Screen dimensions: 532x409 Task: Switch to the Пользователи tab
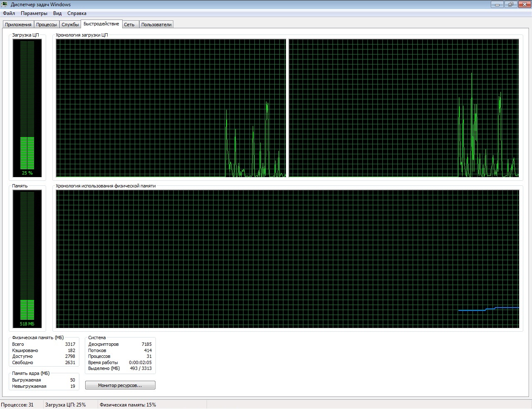156,25
